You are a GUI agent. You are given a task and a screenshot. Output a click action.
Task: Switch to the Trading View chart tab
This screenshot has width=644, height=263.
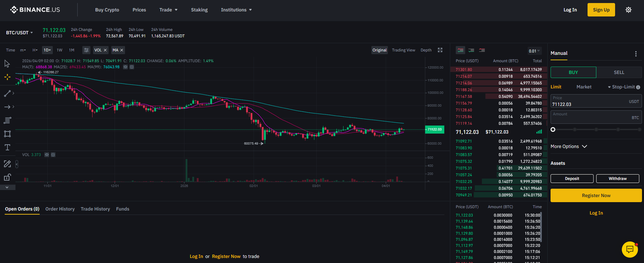(403, 50)
